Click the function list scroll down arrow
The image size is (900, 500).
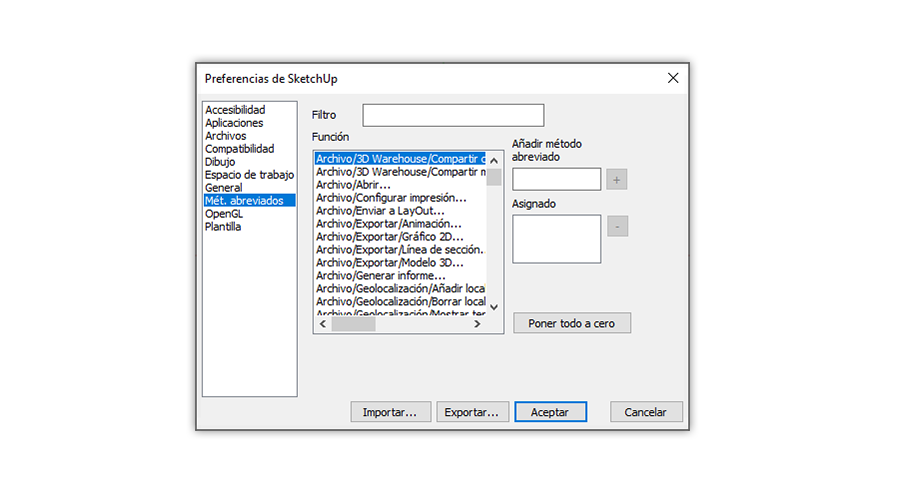494,307
